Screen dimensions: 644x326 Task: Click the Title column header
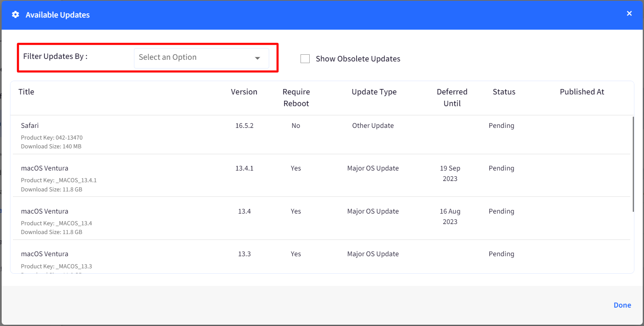coord(26,92)
